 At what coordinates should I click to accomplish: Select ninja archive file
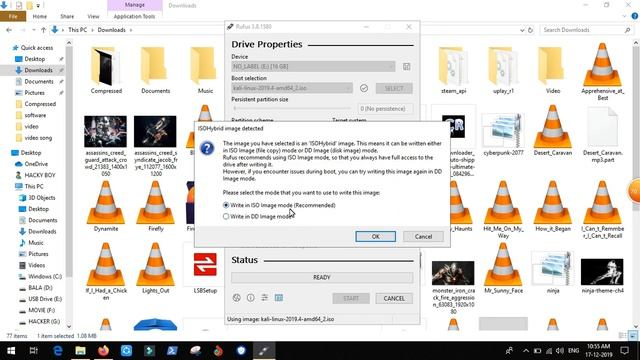553,269
